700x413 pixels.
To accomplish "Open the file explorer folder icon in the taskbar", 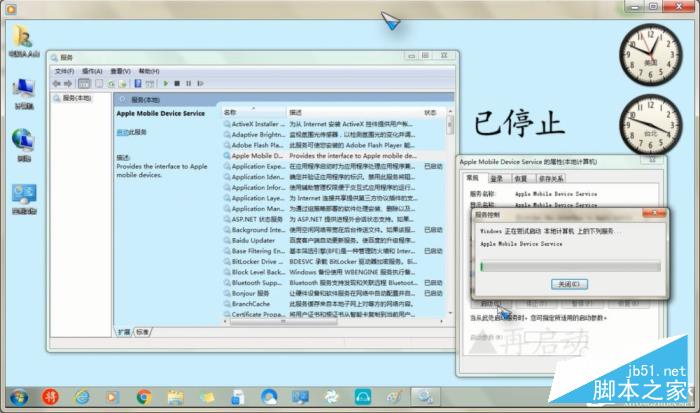I will point(175,397).
